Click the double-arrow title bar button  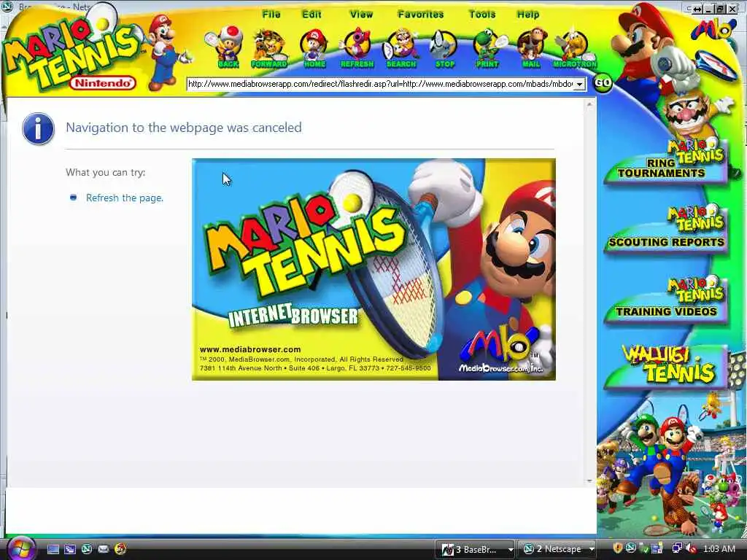[x=697, y=9]
